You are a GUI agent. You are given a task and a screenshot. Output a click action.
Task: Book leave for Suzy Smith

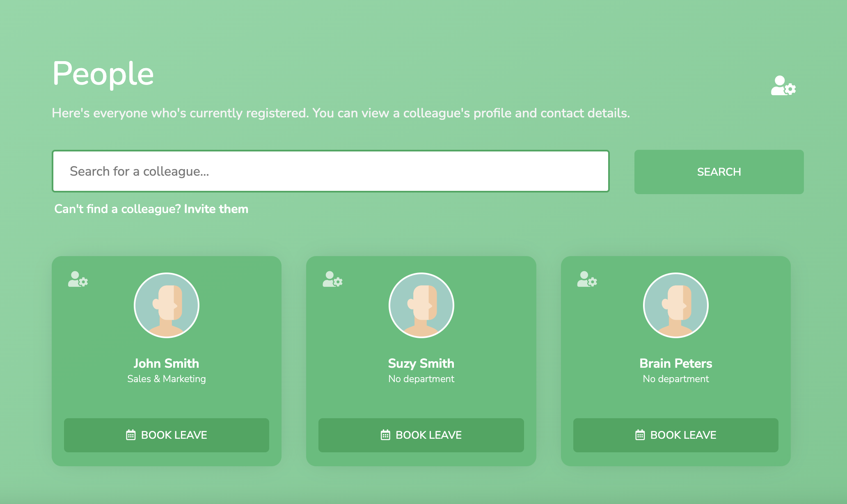click(x=421, y=435)
